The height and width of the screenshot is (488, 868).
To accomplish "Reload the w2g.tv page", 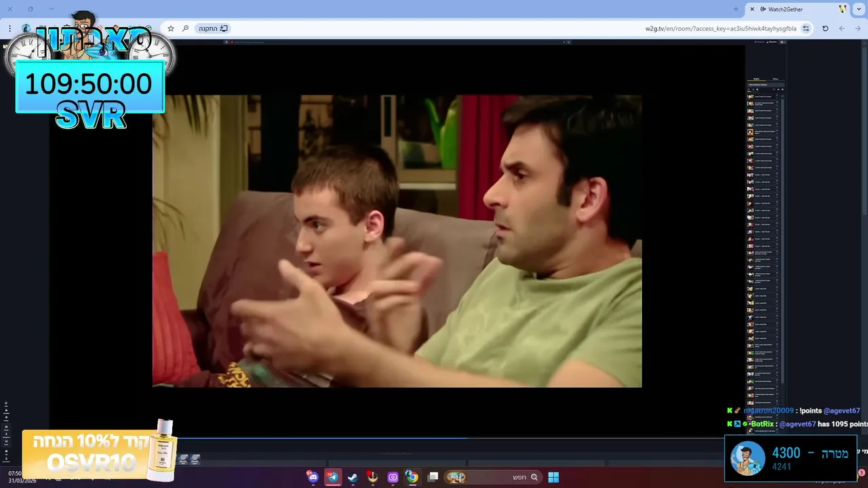I will pos(825,28).
